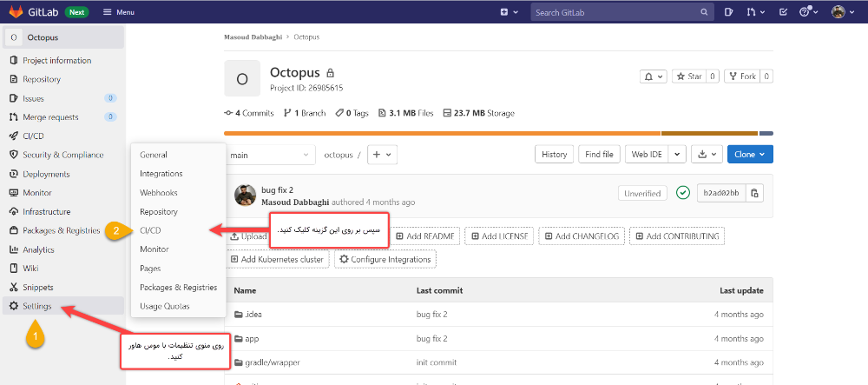Click the search magnifier icon
868x385 pixels.
tap(704, 12)
